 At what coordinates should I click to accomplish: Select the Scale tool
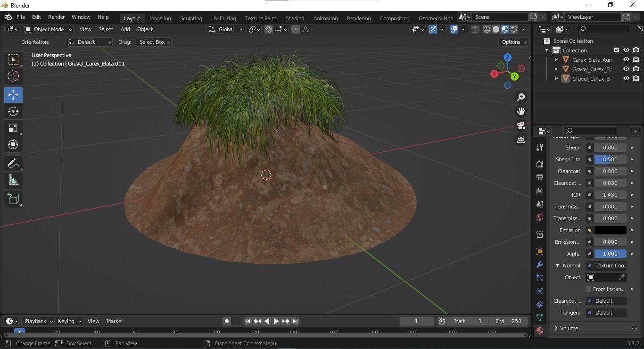(x=13, y=128)
